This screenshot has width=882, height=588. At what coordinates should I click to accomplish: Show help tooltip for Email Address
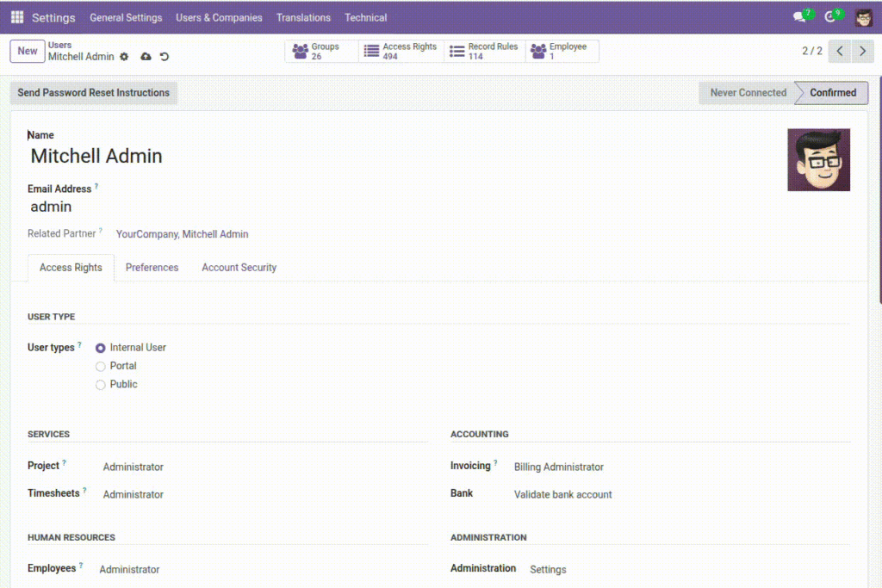(96, 186)
